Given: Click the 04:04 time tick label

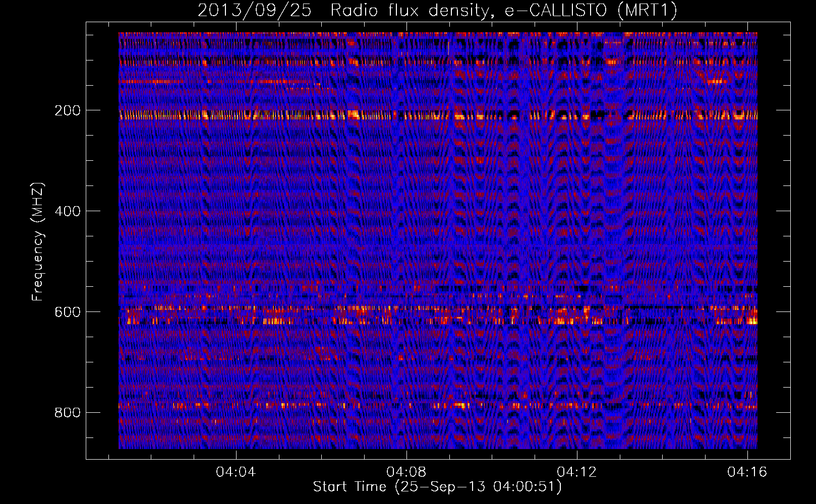Looking at the screenshot, I should pyautogui.click(x=236, y=472).
